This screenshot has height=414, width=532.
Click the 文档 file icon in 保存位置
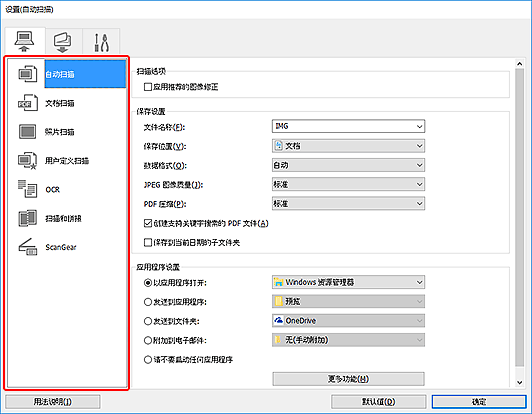point(279,146)
